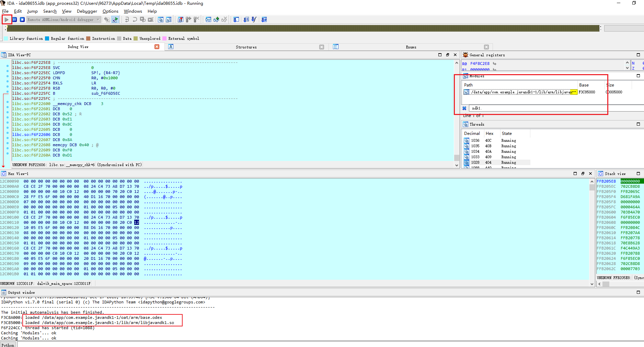Sort threads by the Decimal column header
The height and width of the screenshot is (347, 644).
(473, 133)
